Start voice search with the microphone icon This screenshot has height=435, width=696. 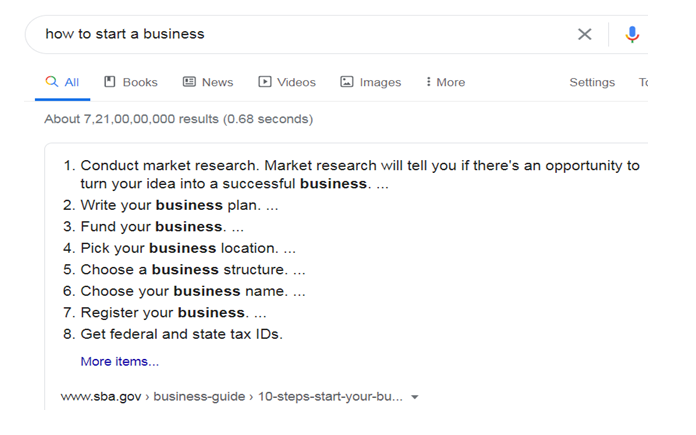click(x=632, y=34)
